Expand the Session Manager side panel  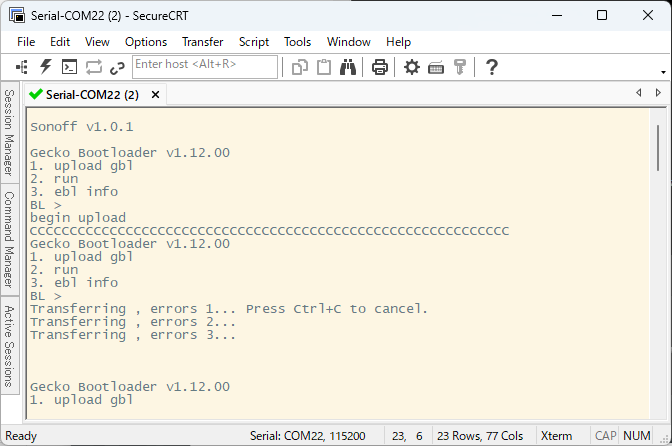9,132
